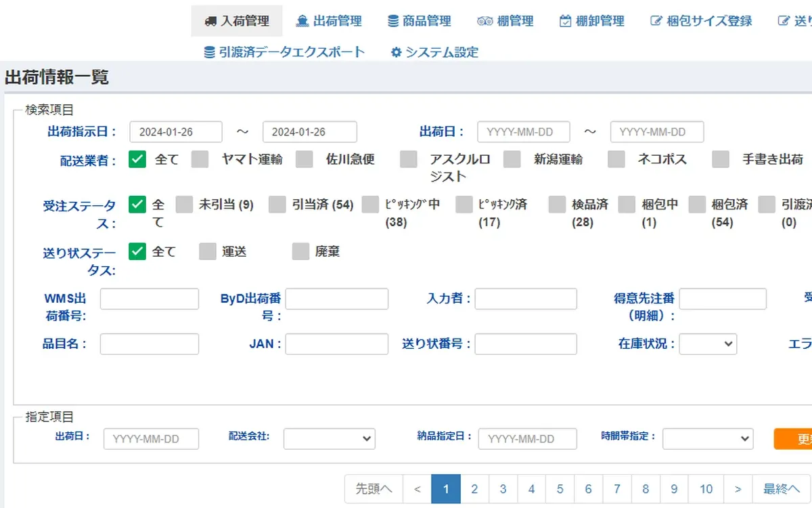Click the ByD出荷番号 input field

click(x=337, y=299)
